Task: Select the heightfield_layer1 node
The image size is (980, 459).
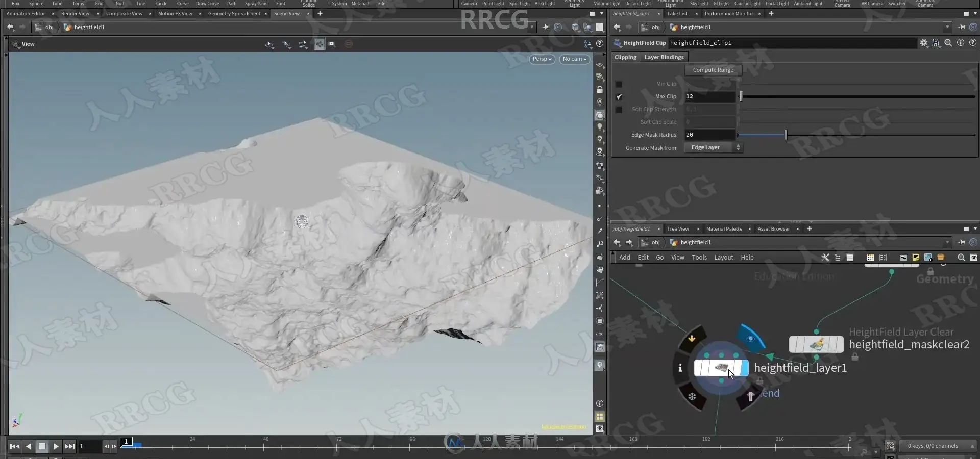Action: pos(721,368)
